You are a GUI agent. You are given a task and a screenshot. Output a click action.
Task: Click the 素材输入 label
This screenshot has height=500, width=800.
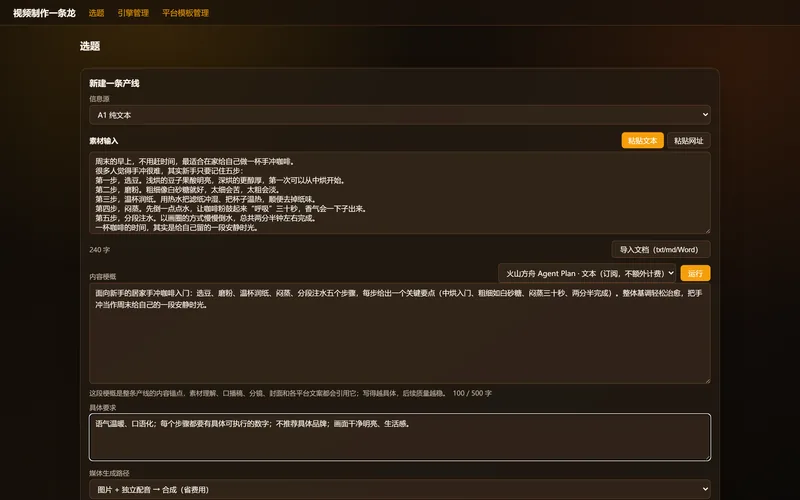coord(104,141)
